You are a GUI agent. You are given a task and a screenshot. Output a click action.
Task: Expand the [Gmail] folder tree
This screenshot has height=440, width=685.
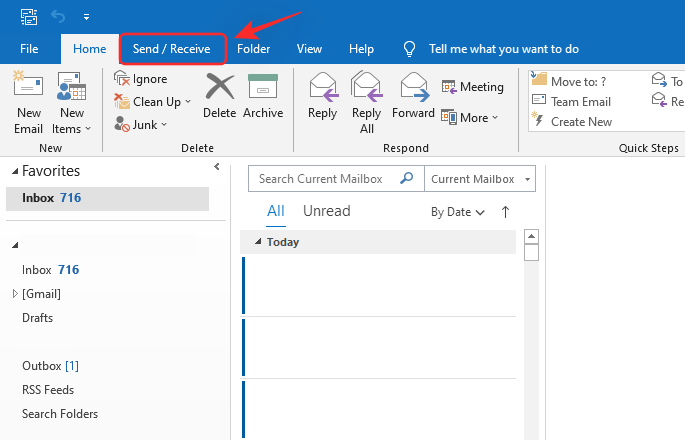(x=15, y=294)
